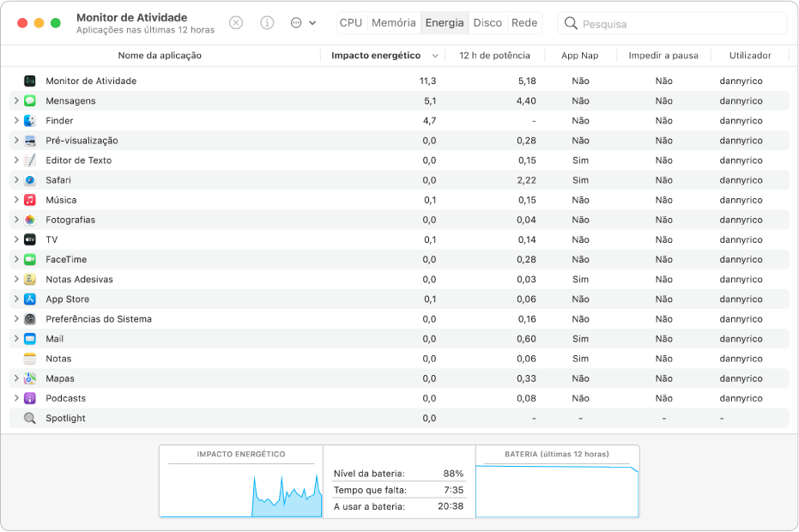The height and width of the screenshot is (532, 799).
Task: Sort by 12 h de potência column
Action: click(495, 56)
